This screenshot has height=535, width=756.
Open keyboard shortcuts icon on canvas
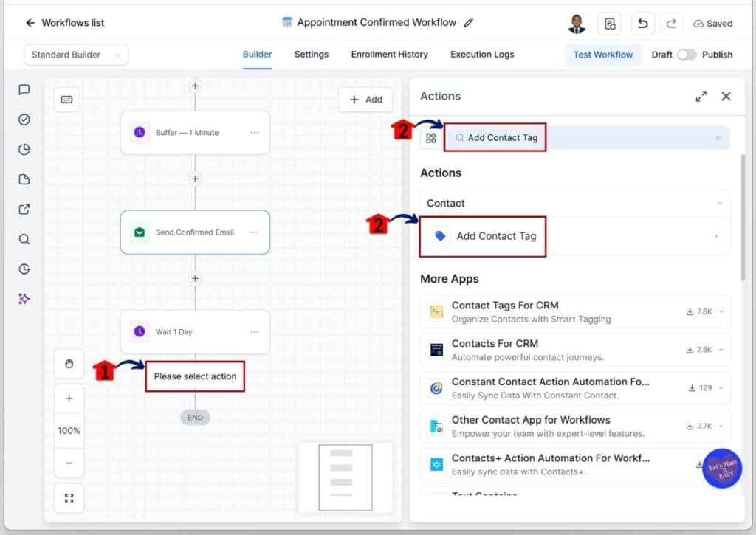66,100
